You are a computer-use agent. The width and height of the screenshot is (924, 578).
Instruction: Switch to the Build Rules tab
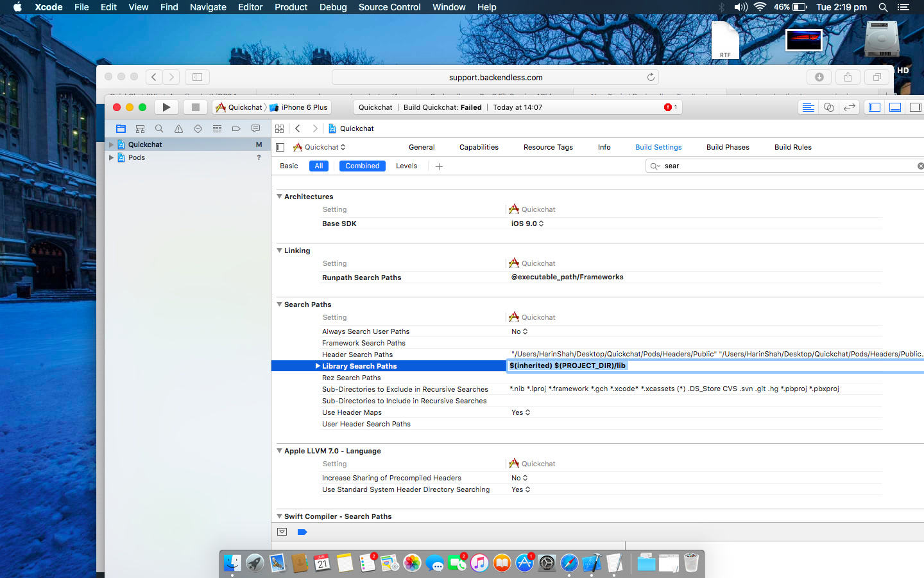tap(792, 147)
